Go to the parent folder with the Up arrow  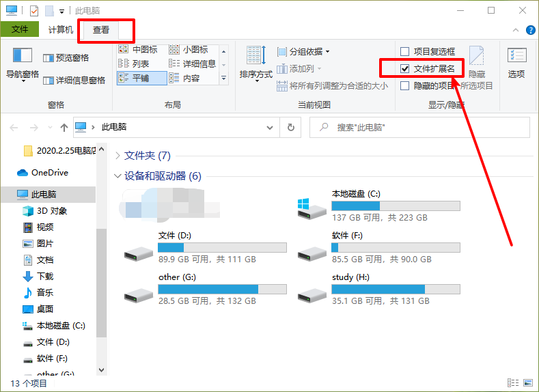64,128
